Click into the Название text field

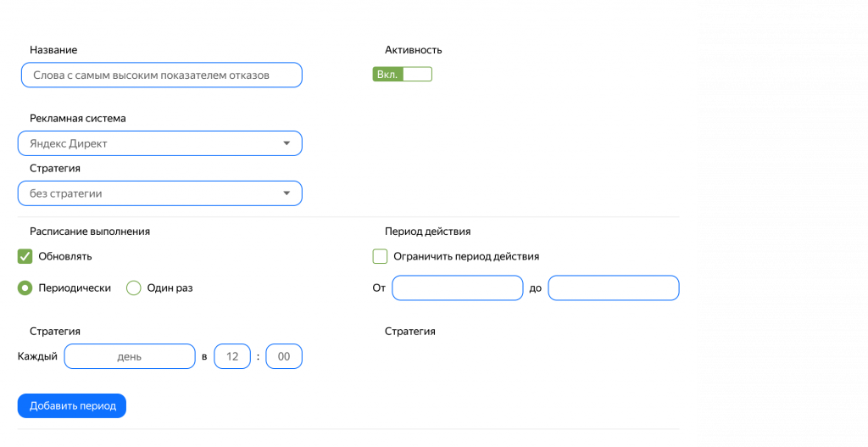pyautogui.click(x=161, y=75)
